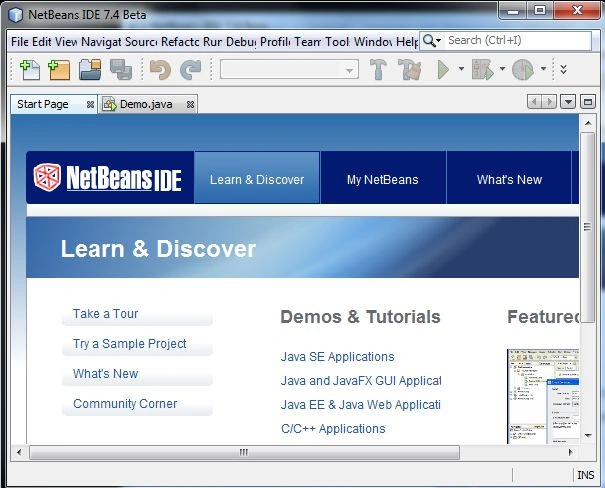Viewport: 605px width, 488px height.
Task: Open the View menu
Action: click(x=66, y=41)
